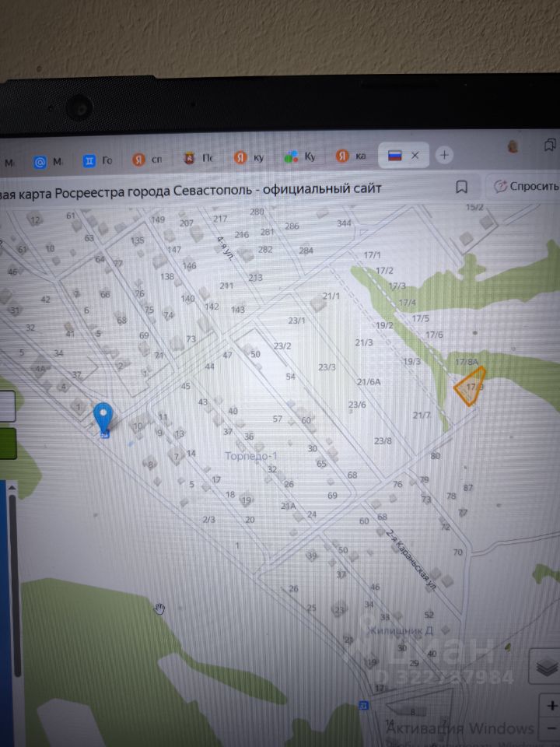The height and width of the screenshot is (747, 560).
Task: Select parcel labeled "23/8"
Action: pos(383,440)
